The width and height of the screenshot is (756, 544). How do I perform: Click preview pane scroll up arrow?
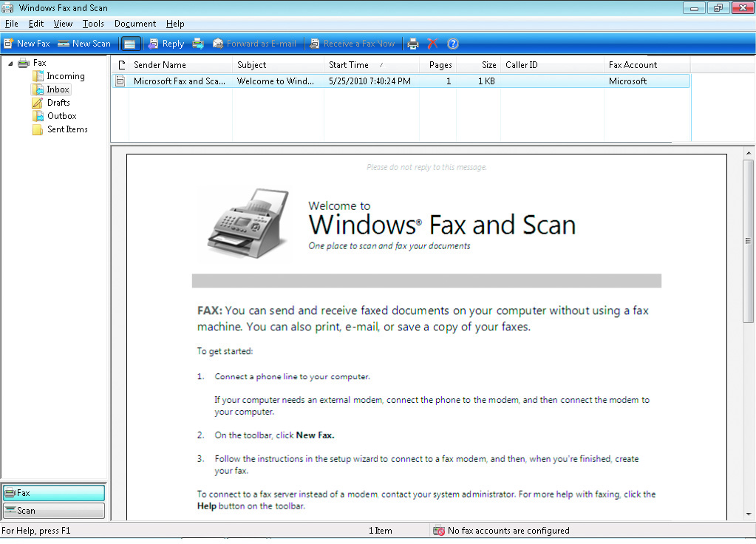pos(749,153)
